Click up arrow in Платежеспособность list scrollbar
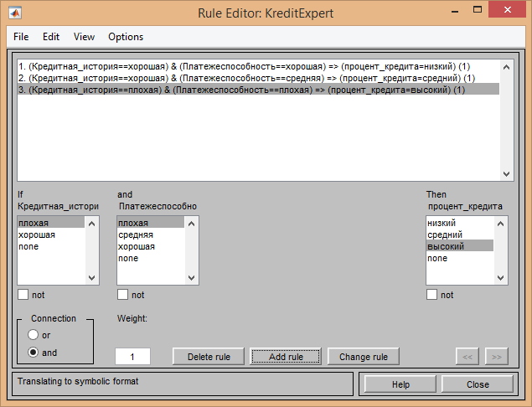532x407 pixels. pyautogui.click(x=191, y=224)
